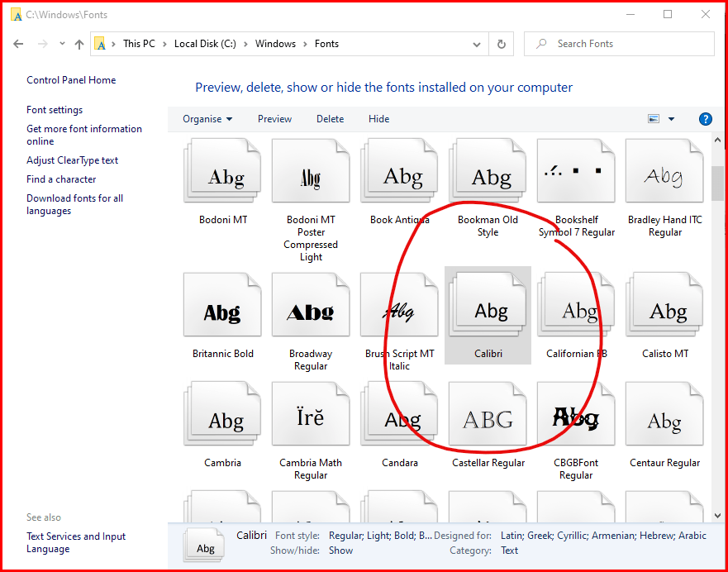This screenshot has width=728, height=572.
Task: Select the Californian FB font icon
Action: click(576, 304)
